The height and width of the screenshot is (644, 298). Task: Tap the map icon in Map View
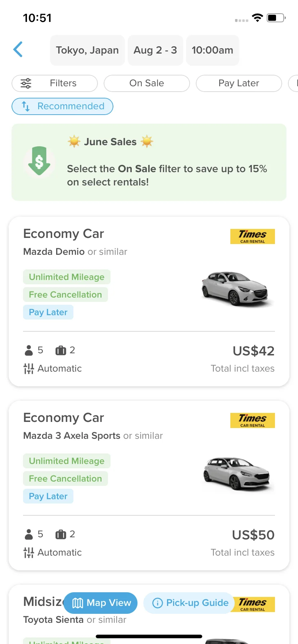coord(78,603)
